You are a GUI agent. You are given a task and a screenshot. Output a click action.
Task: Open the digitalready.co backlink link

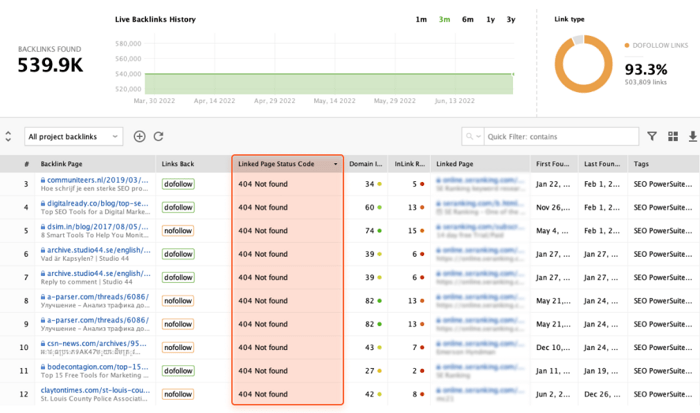click(97, 204)
